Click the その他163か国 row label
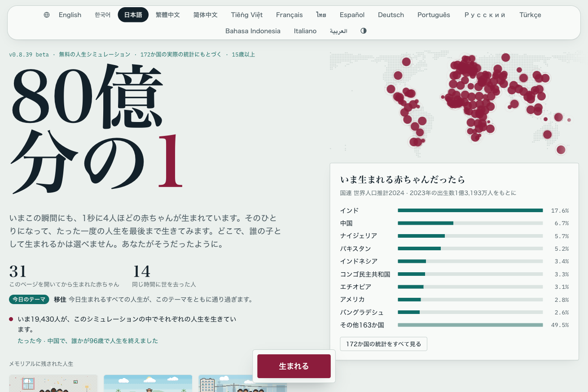The image size is (588, 392). pyautogui.click(x=362, y=325)
